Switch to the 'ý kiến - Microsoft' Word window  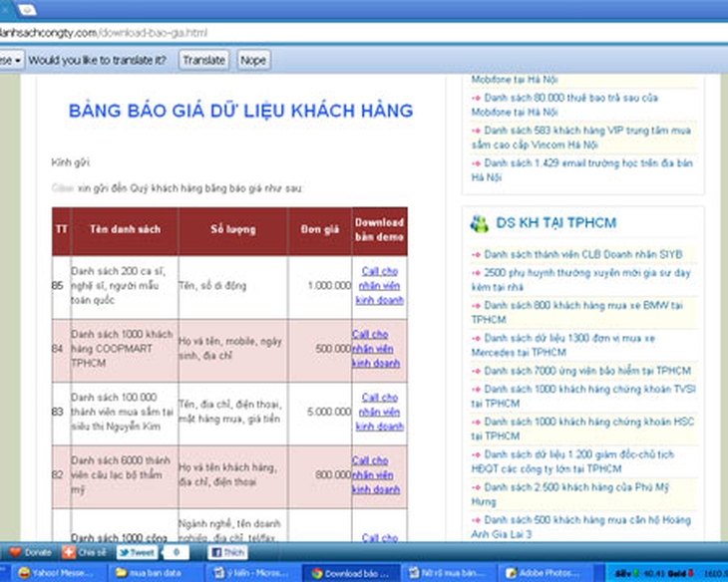(x=253, y=573)
